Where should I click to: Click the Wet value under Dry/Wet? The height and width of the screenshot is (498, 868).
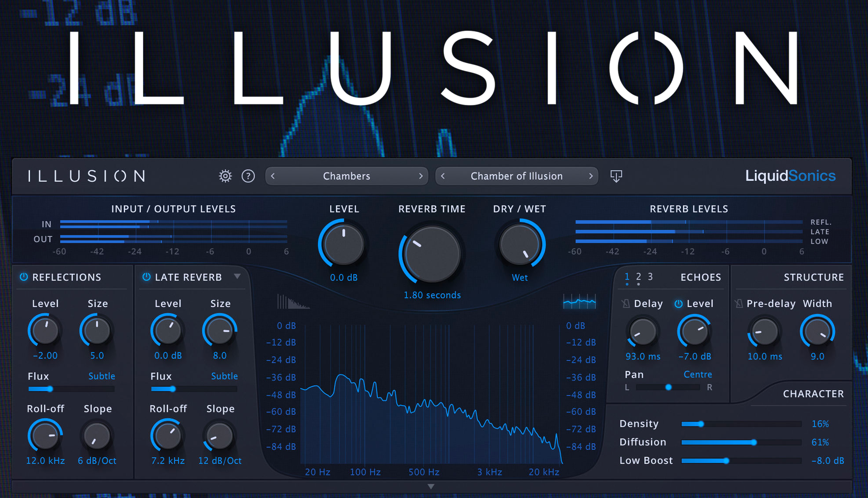(520, 278)
